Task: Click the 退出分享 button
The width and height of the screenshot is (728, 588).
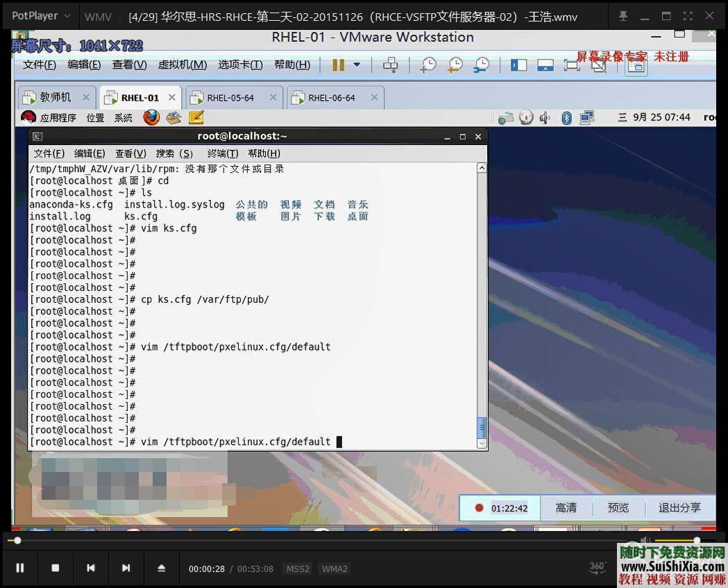Action: [x=679, y=507]
